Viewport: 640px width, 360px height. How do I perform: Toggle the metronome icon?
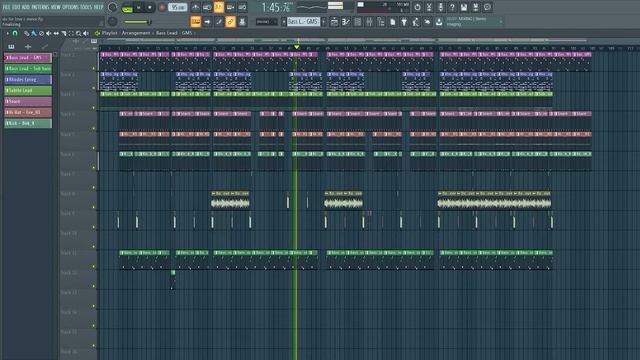tap(196, 7)
